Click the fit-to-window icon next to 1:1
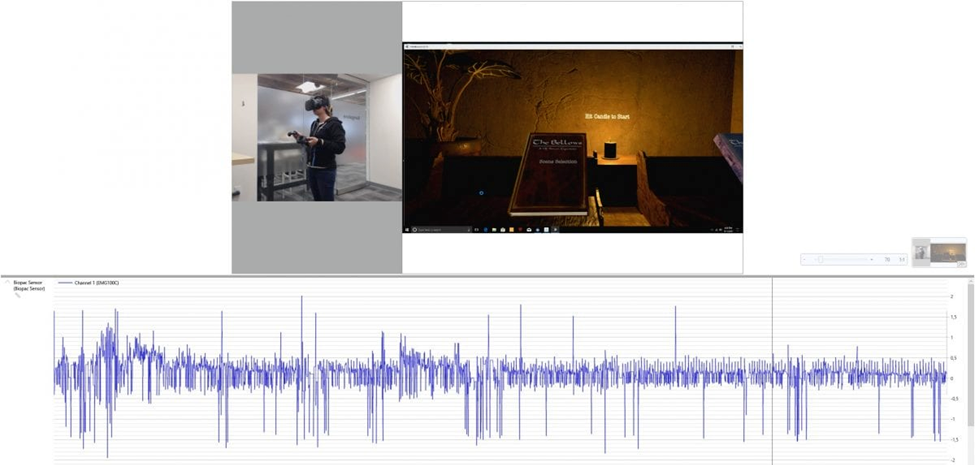The width and height of the screenshot is (975, 465). point(887,259)
